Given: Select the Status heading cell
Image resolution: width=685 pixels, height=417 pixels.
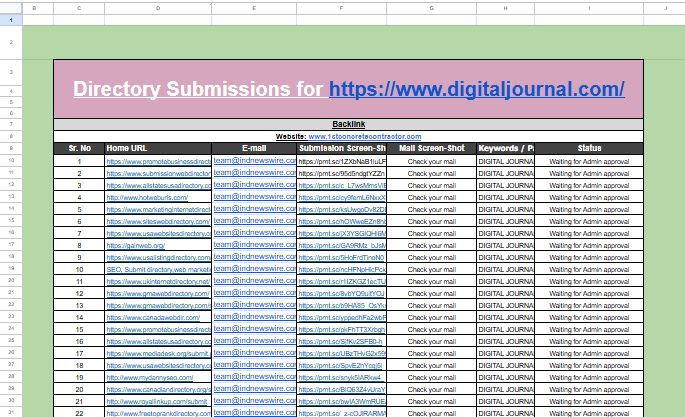Looking at the screenshot, I should (589, 148).
